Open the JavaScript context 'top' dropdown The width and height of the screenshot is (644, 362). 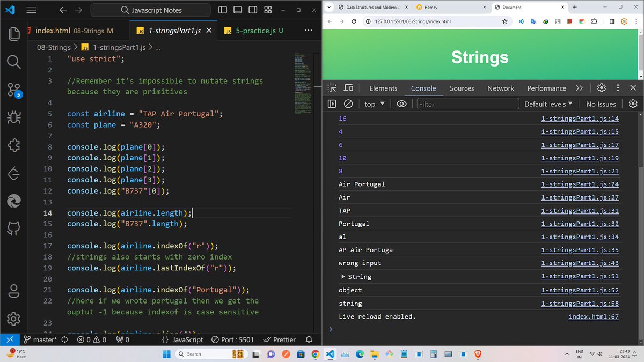point(375,104)
